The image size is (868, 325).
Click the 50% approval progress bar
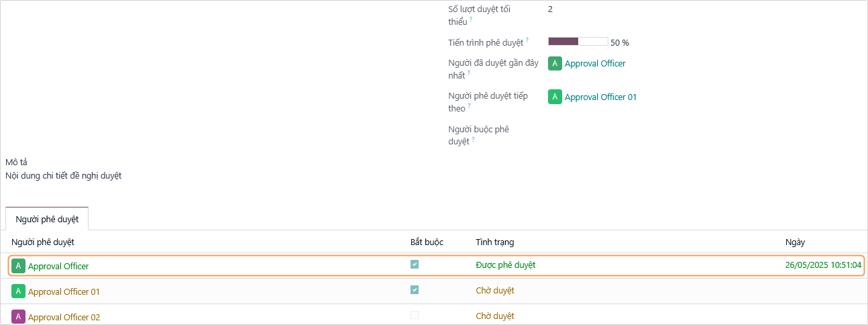point(578,42)
